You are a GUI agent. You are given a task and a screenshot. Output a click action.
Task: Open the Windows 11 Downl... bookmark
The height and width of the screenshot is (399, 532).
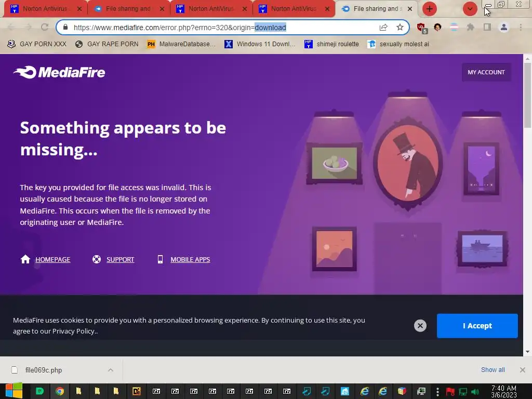(260, 44)
